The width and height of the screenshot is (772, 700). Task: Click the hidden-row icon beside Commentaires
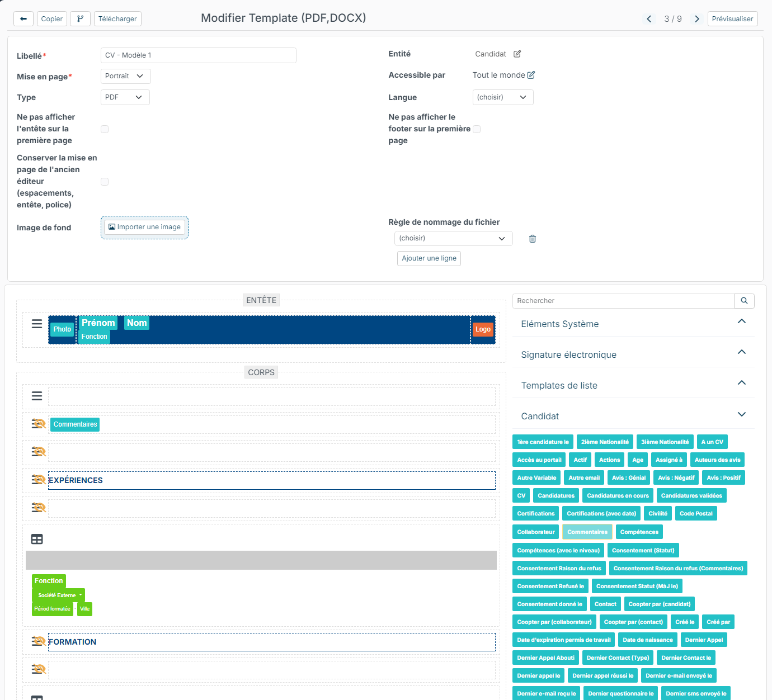click(39, 424)
